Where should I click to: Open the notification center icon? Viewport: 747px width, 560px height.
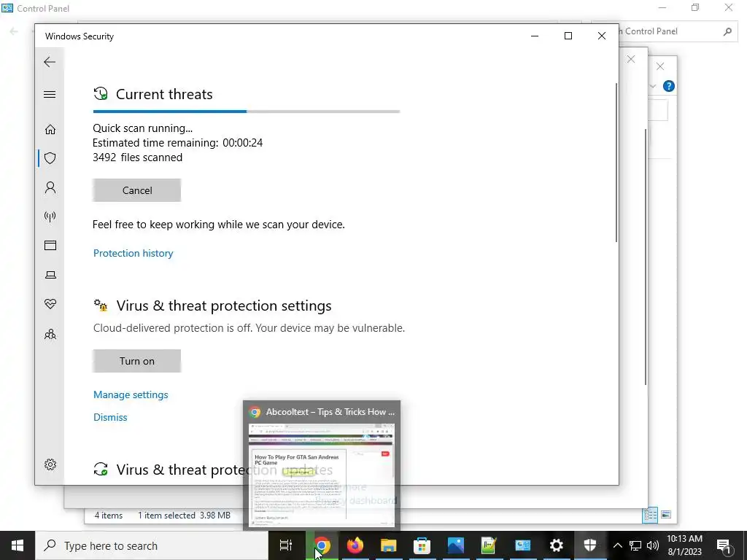click(x=724, y=545)
